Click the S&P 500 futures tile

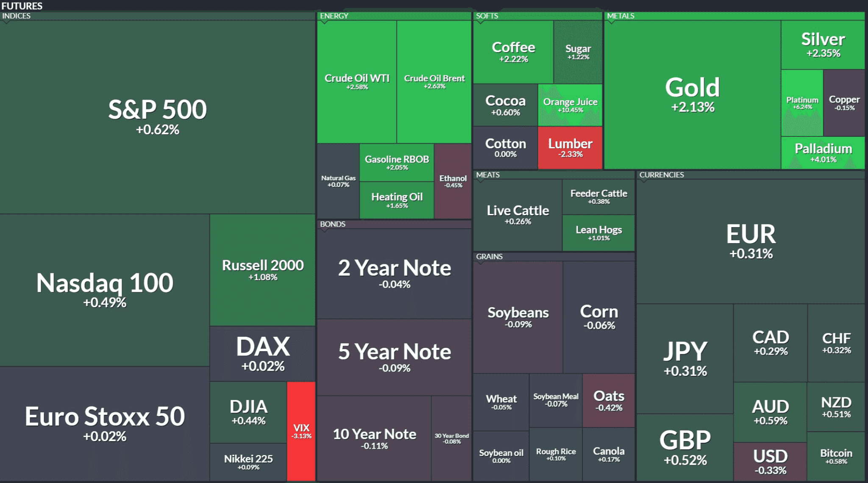[x=157, y=117]
